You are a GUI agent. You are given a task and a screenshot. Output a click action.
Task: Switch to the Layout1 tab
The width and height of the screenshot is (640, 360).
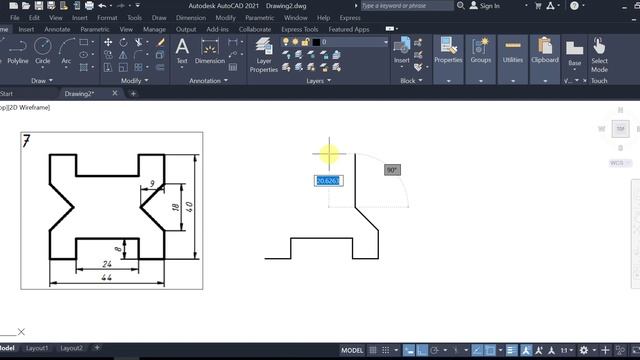(x=37, y=348)
